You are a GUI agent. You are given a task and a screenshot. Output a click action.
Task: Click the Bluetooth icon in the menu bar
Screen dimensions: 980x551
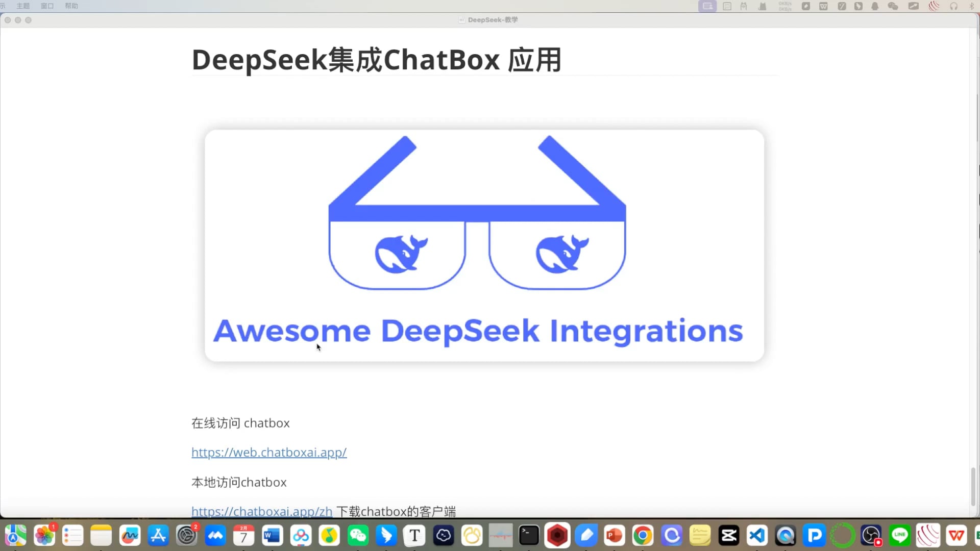pos(971,6)
